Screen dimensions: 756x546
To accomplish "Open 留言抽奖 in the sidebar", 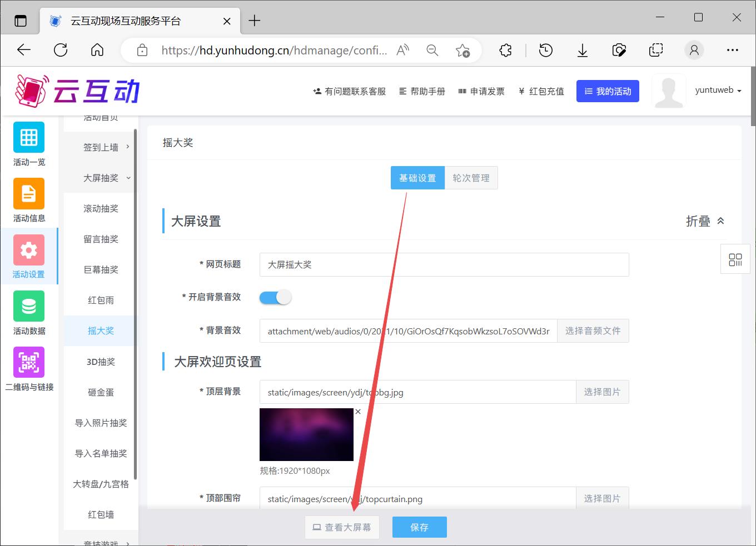I will (101, 239).
